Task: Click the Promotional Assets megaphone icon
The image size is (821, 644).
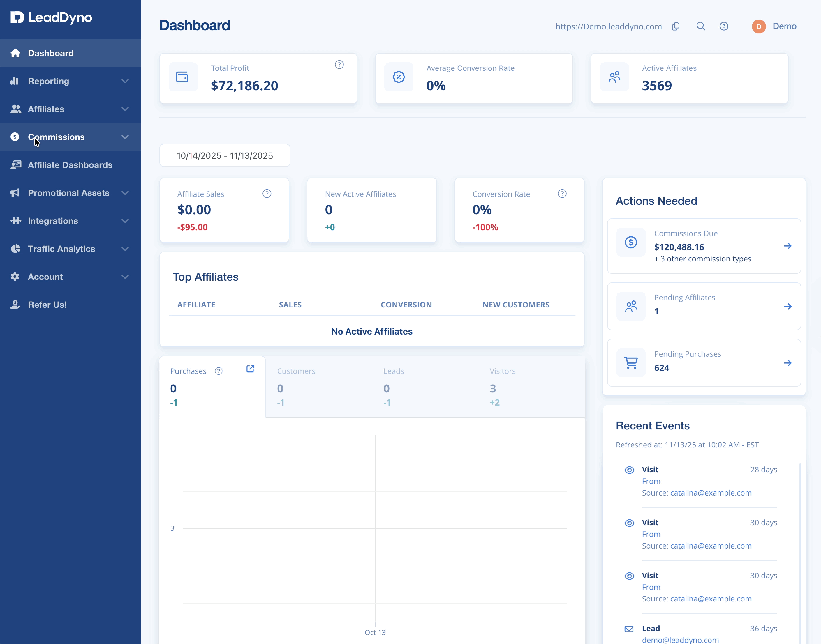Action: [x=15, y=193]
